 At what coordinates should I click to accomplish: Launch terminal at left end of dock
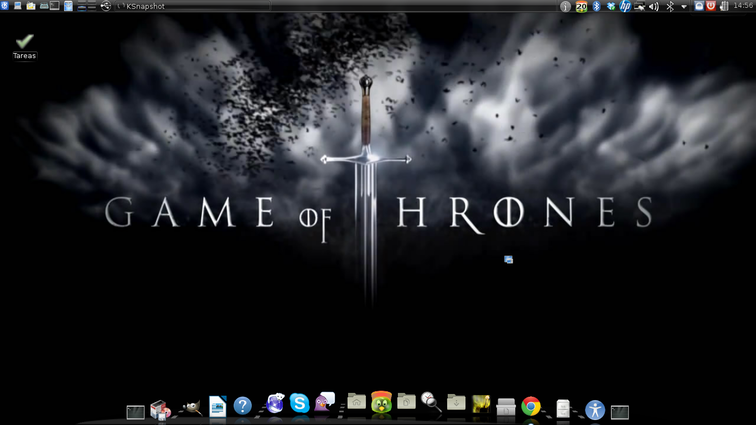pos(135,412)
